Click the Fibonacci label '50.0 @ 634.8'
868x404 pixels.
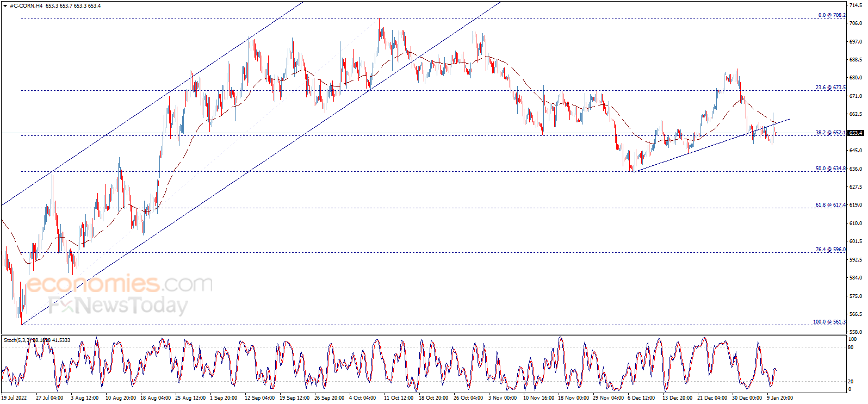830,169
